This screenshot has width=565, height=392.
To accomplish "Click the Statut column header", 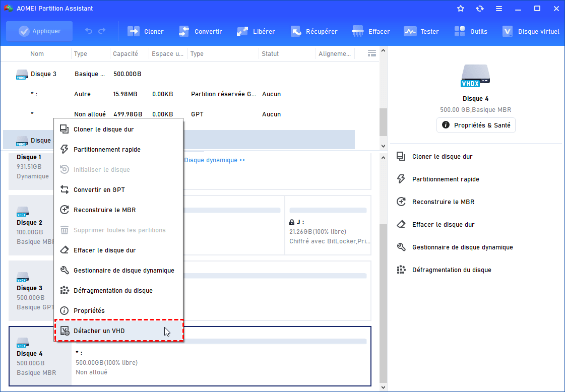I will [270, 54].
